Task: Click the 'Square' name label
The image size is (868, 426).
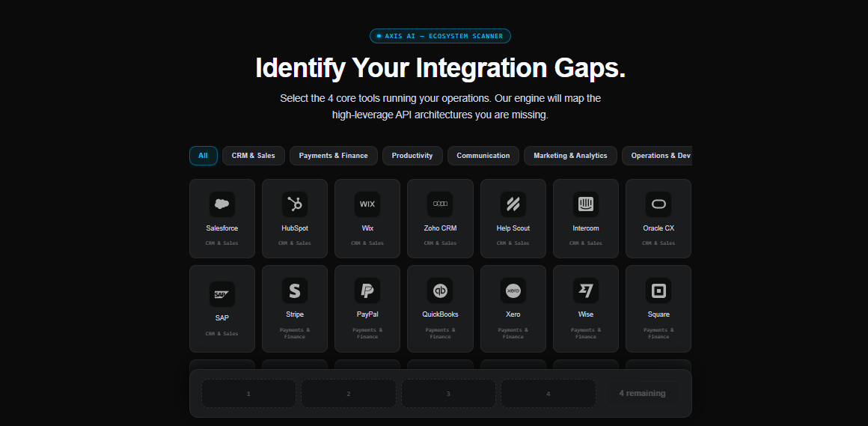Action: click(658, 314)
